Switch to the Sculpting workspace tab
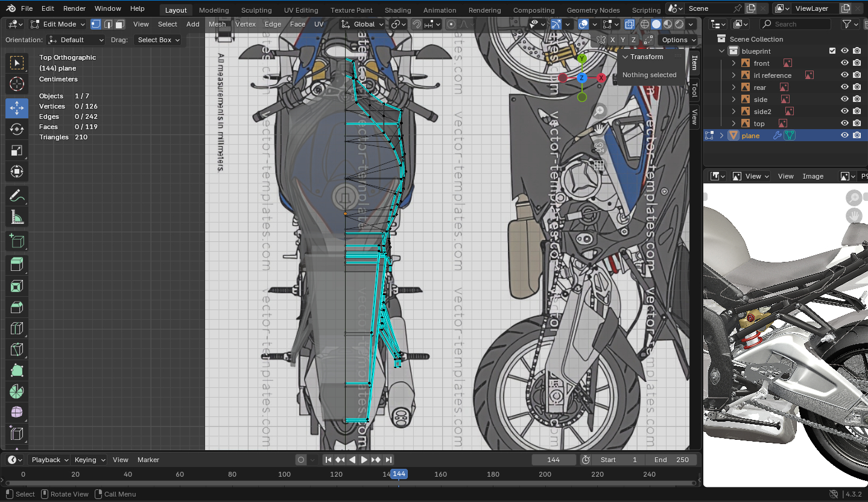The image size is (868, 502). [256, 10]
